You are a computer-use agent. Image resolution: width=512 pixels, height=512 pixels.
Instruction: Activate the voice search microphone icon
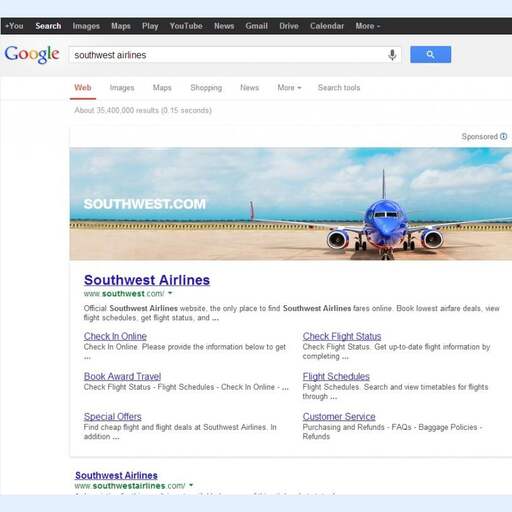pyautogui.click(x=392, y=55)
